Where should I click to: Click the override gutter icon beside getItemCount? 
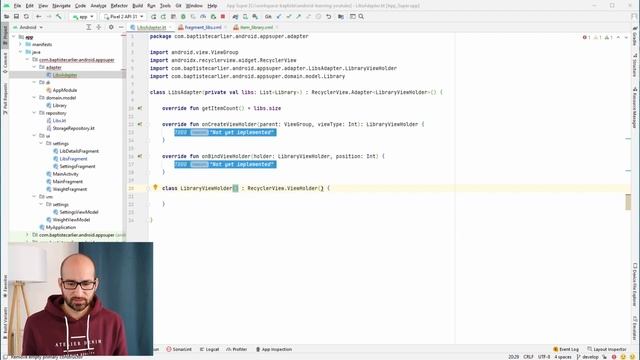[x=140, y=108]
